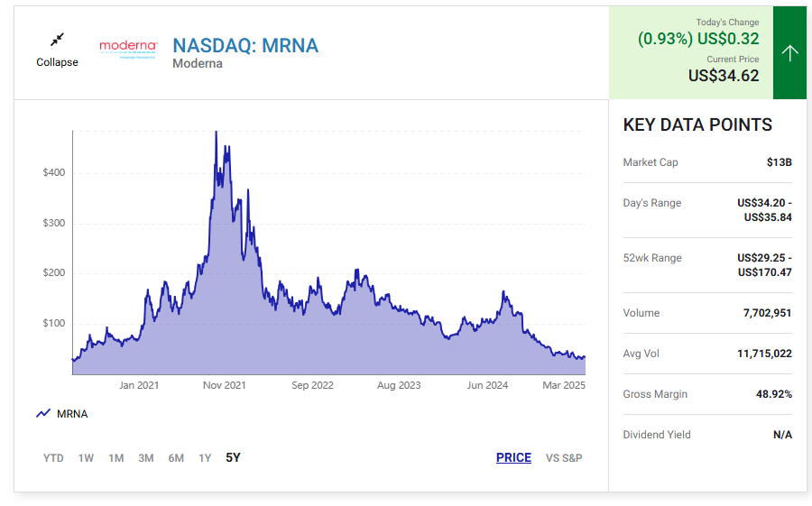Click the Sep 2022 axis label
Image resolution: width=812 pixels, height=506 pixels.
pos(312,385)
